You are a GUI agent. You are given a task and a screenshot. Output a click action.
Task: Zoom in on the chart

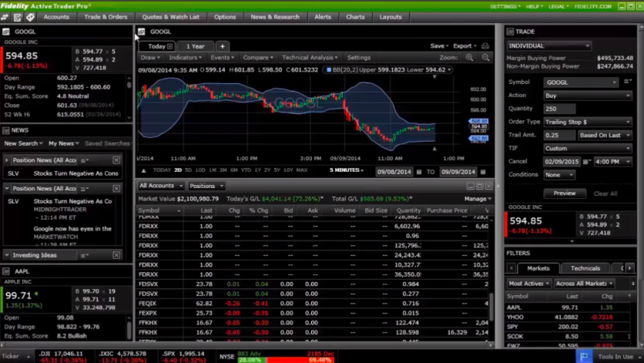[x=469, y=58]
